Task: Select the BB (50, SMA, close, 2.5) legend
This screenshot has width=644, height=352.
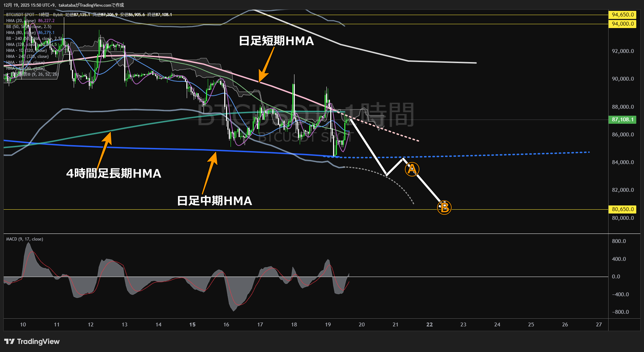Action: click(29, 27)
